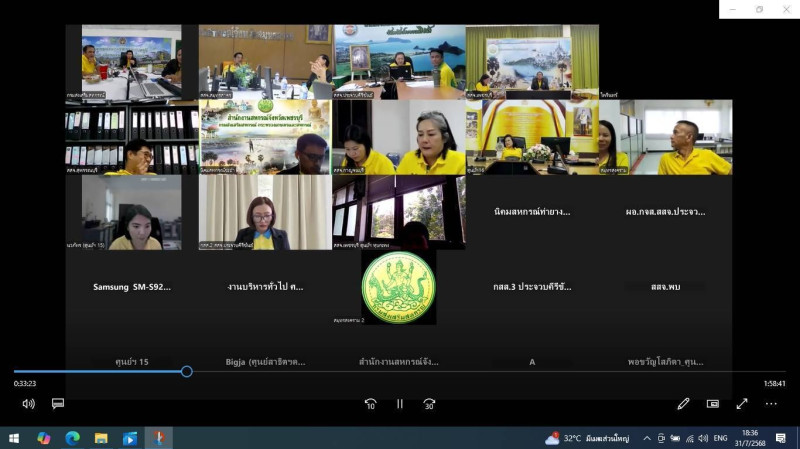This screenshot has width=800, height=449.
Task: Mute the player volume
Action: point(28,404)
